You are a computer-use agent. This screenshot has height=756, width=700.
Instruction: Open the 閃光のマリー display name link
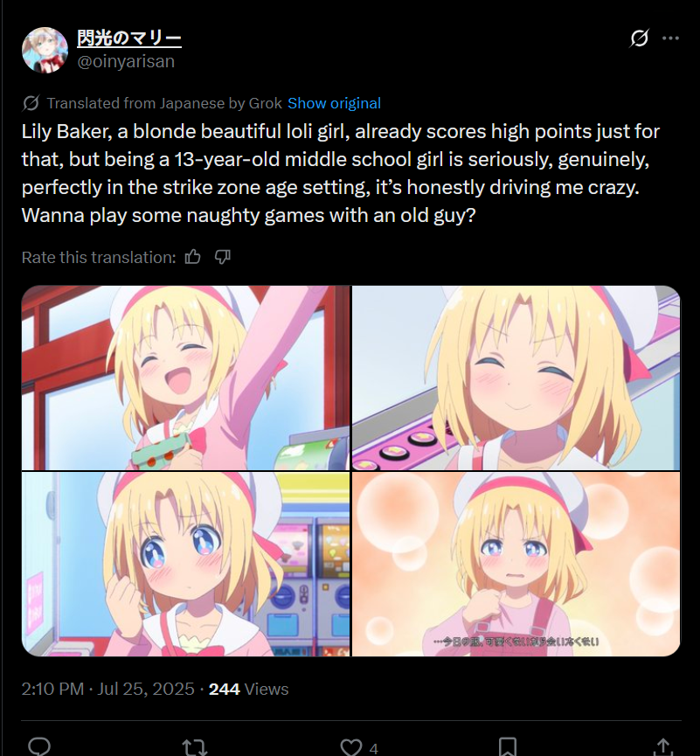coord(129,38)
